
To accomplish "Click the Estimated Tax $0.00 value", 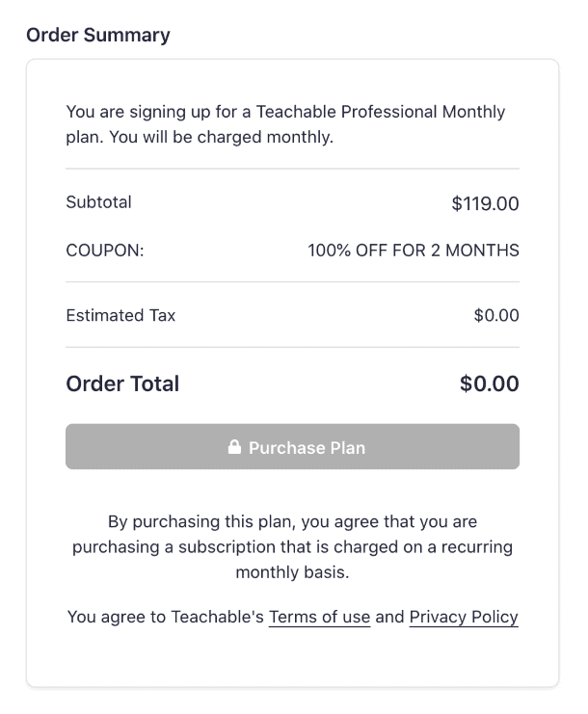I will click(x=496, y=315).
